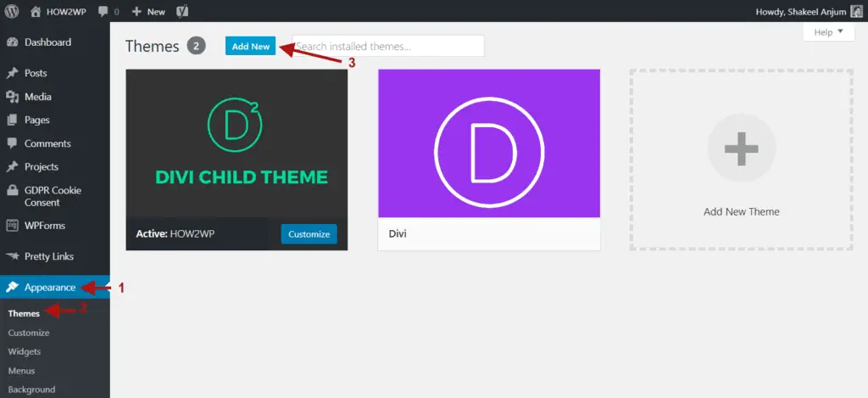Click the theme count badge showing 2

[x=196, y=46]
